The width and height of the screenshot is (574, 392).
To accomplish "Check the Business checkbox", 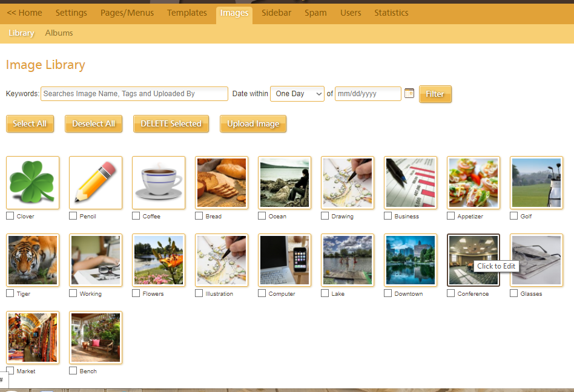I will pyautogui.click(x=388, y=216).
